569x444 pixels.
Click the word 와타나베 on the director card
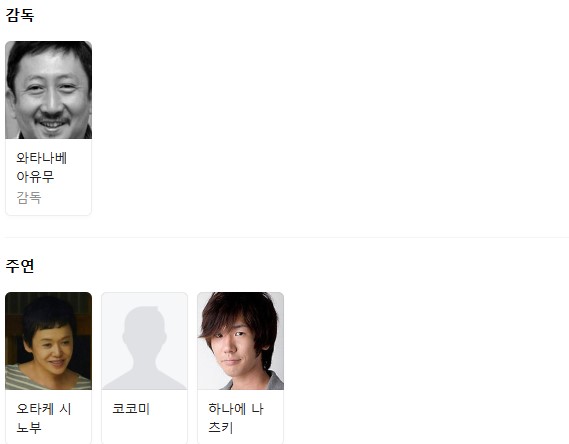click(42, 158)
